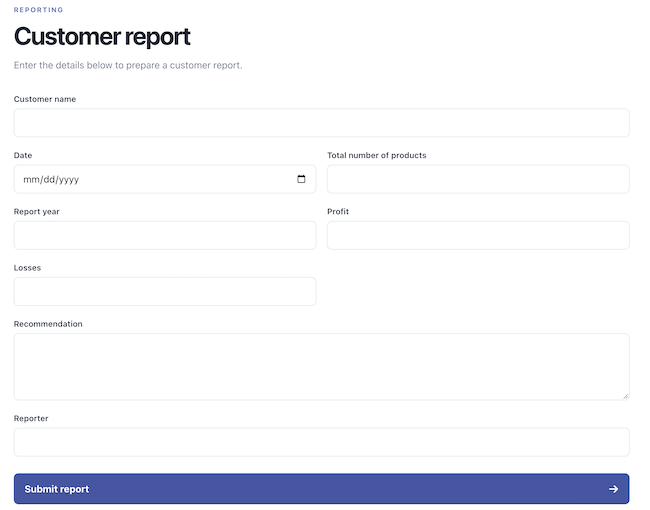
Task: Click the Reporter label
Action: click(x=31, y=418)
